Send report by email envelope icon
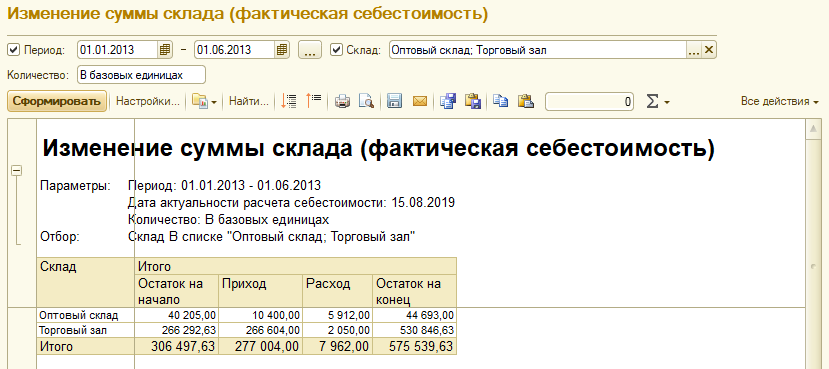 (x=420, y=101)
